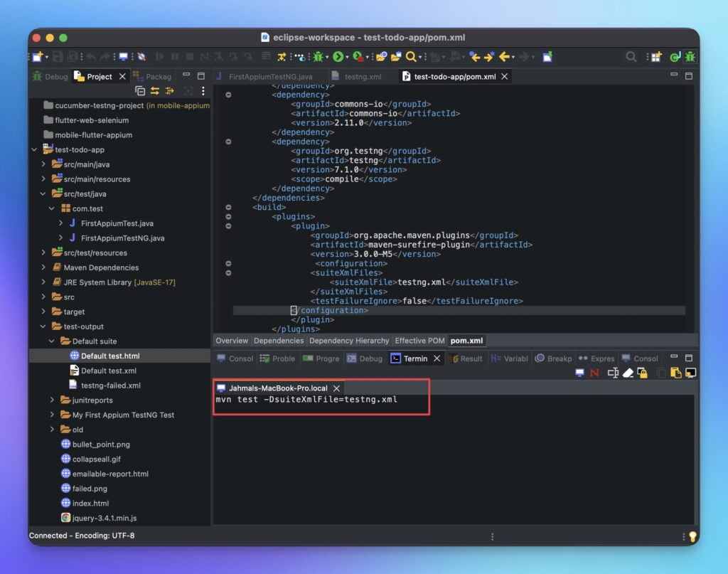728x574 pixels.
Task: Switch to Debug view tab on left
Action: tap(50, 77)
